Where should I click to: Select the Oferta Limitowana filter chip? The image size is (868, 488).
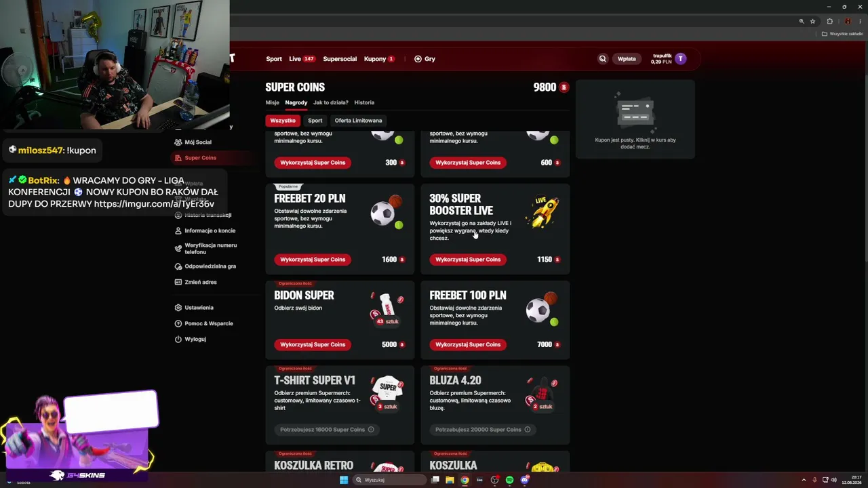tap(358, 121)
